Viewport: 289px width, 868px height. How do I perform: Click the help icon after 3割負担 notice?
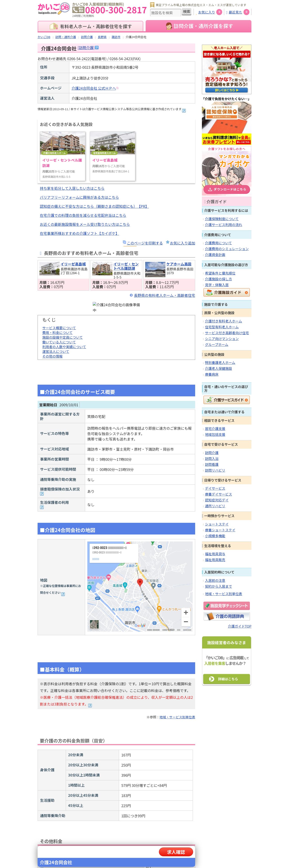pyautogui.click(x=90, y=705)
